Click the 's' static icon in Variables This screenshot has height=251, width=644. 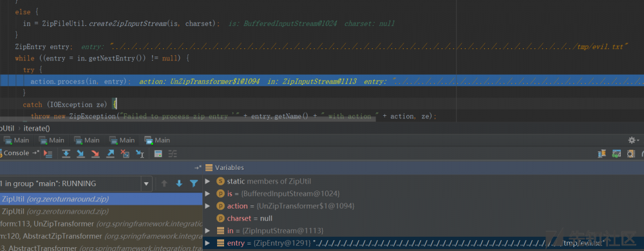click(220, 181)
